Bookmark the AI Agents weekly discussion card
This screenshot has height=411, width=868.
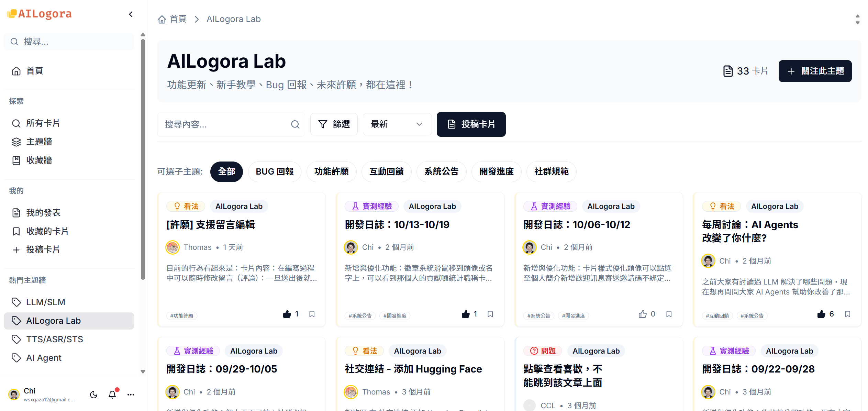tap(848, 314)
